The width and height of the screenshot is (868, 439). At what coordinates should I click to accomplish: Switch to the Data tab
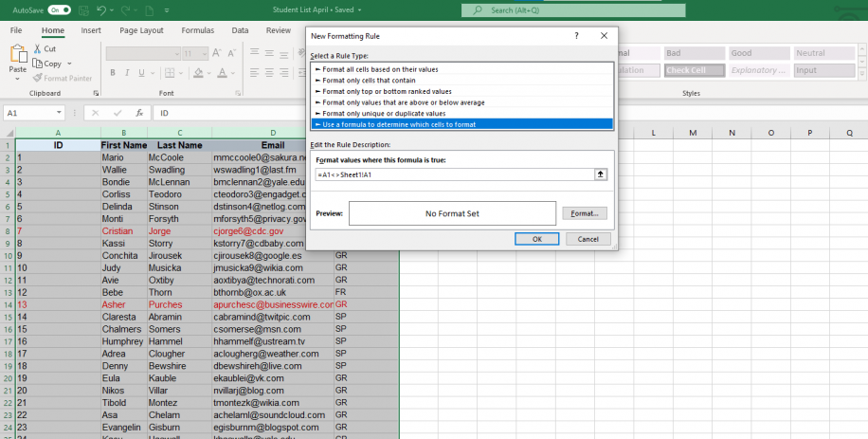[240, 30]
